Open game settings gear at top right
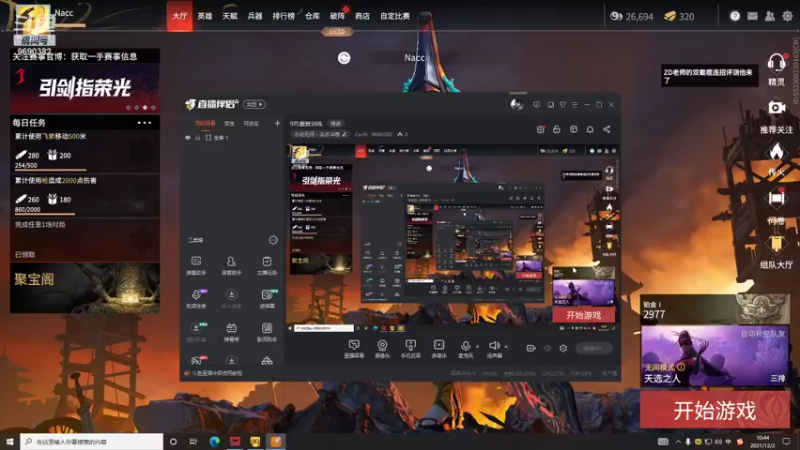800x450 pixels. [x=787, y=16]
